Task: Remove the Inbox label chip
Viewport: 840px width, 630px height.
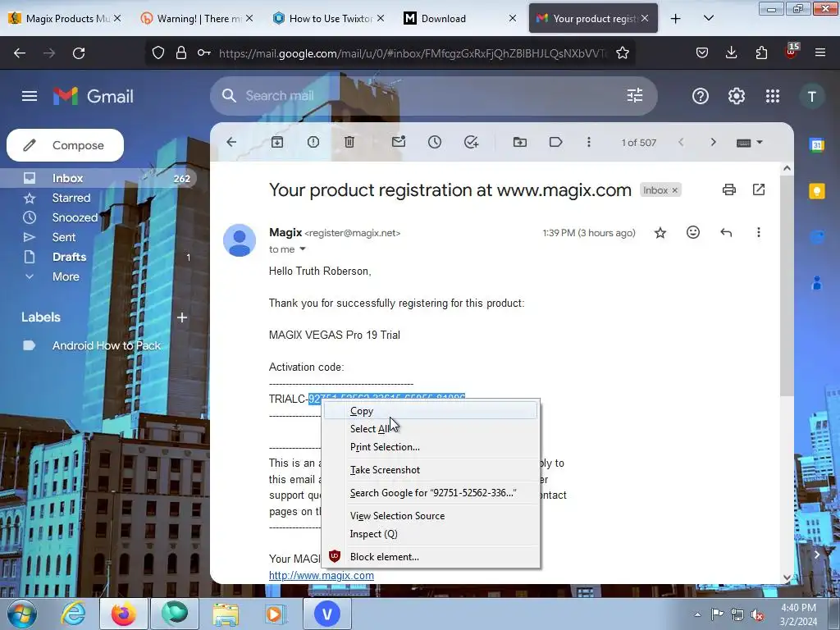Action: pyautogui.click(x=675, y=190)
